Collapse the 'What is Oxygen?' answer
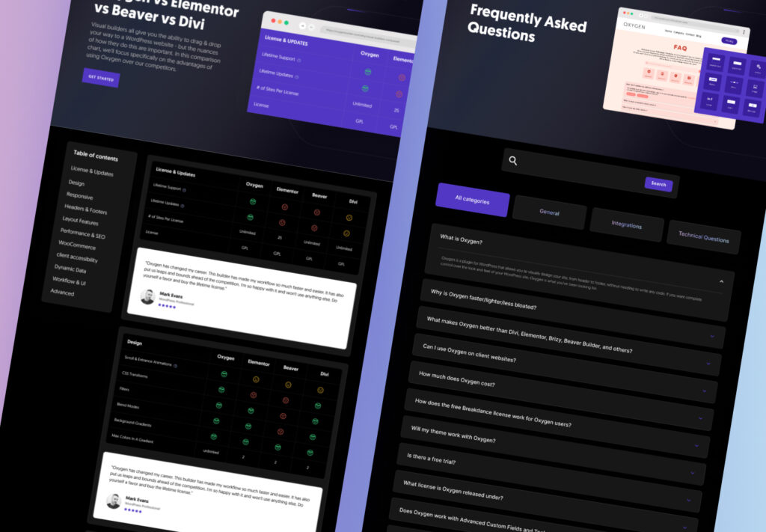The height and width of the screenshot is (532, 766). click(x=721, y=281)
